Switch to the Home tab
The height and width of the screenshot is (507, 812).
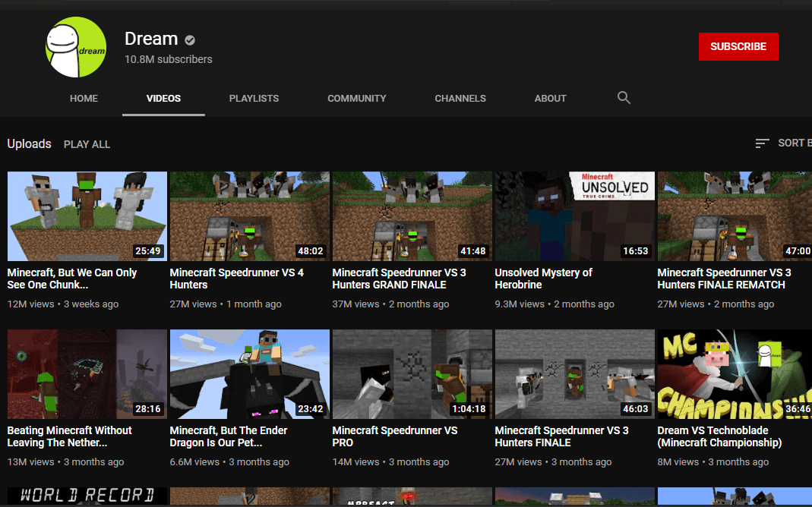[84, 99]
